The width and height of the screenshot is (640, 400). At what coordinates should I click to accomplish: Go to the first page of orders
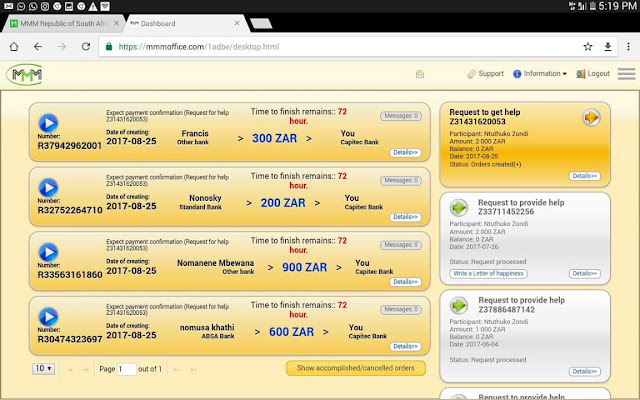coord(69,369)
